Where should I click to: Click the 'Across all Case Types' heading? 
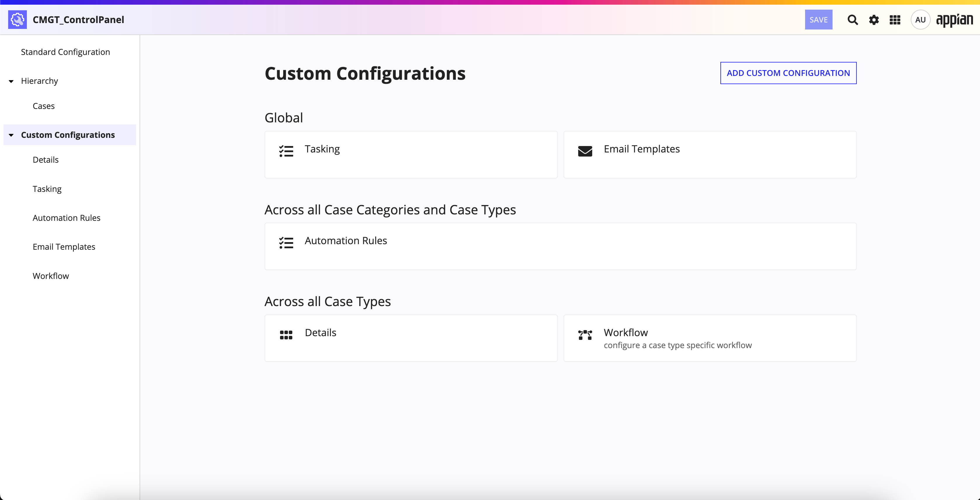(x=328, y=301)
